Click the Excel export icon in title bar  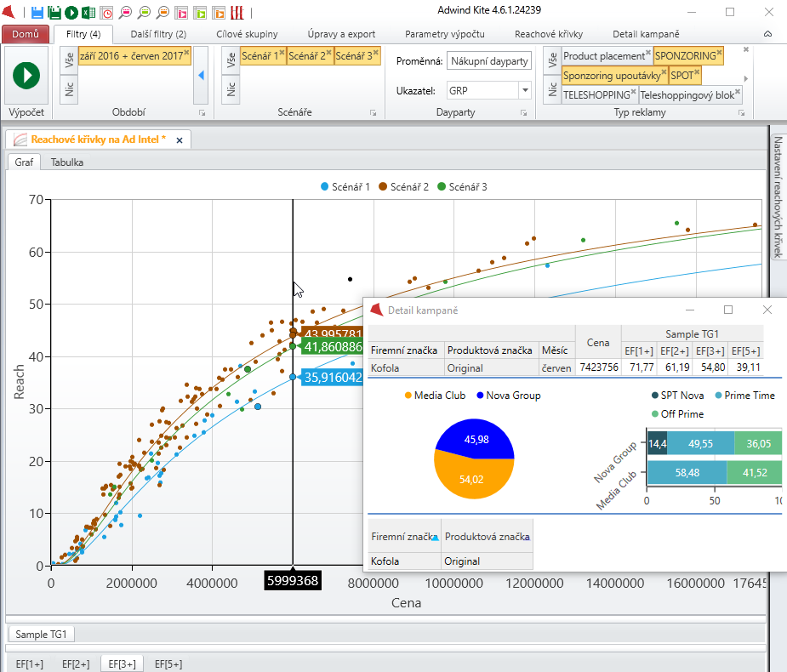click(88, 12)
